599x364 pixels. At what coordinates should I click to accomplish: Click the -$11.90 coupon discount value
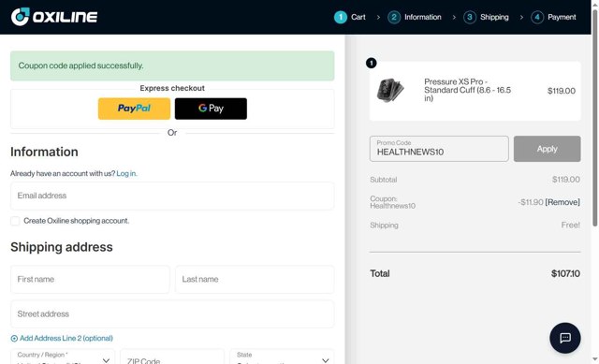[531, 202]
